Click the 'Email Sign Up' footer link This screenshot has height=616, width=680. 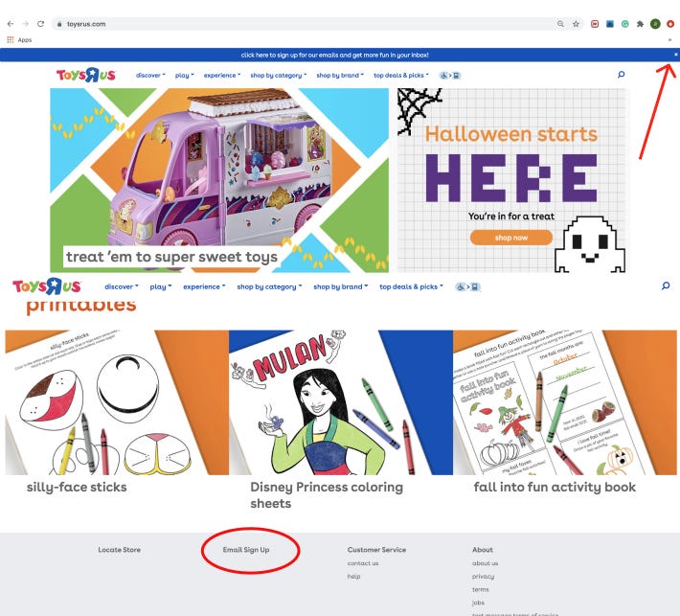click(246, 550)
